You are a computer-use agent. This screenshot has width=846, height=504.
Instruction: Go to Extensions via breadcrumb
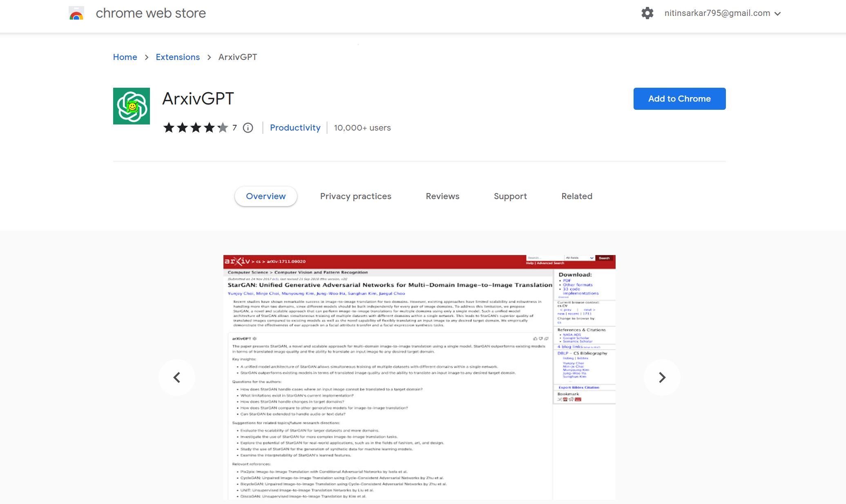pos(178,57)
